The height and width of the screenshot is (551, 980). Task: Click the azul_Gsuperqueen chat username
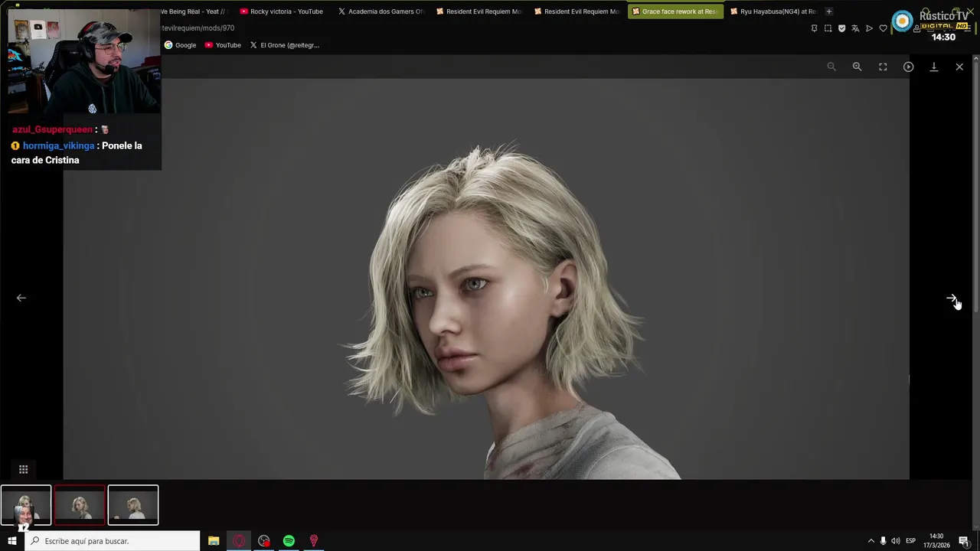pos(52,129)
